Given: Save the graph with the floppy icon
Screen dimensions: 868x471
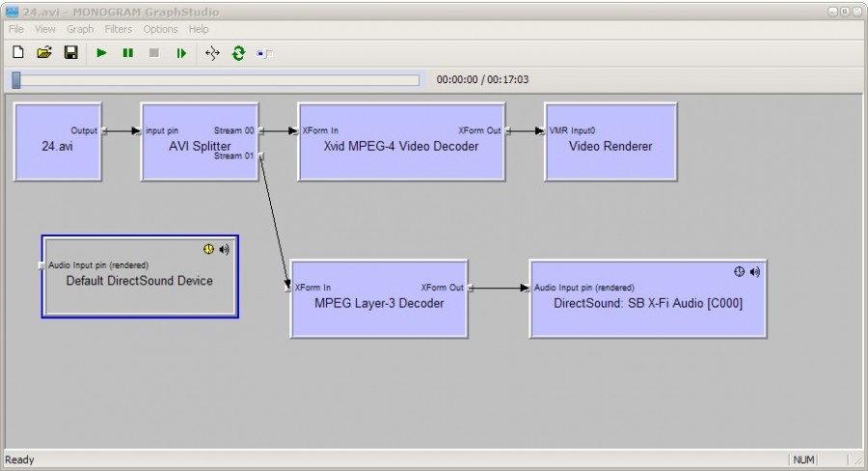Looking at the screenshot, I should [x=70, y=53].
